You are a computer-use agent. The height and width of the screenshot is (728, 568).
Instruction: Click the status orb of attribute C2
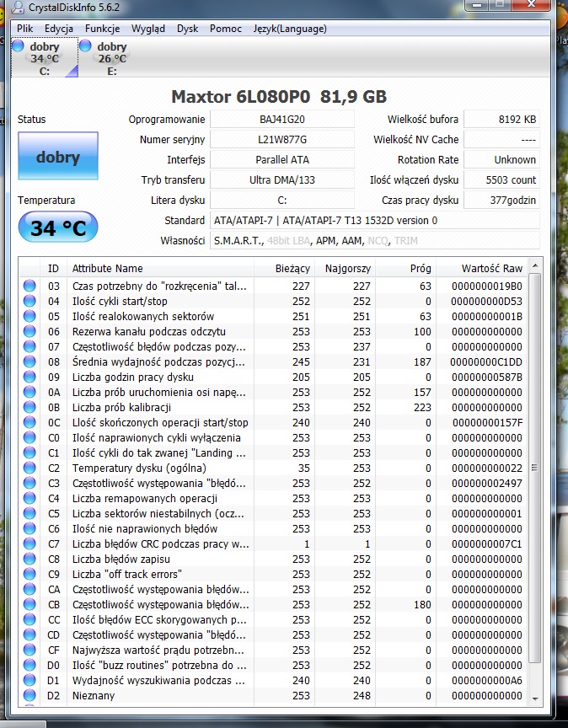(29, 468)
